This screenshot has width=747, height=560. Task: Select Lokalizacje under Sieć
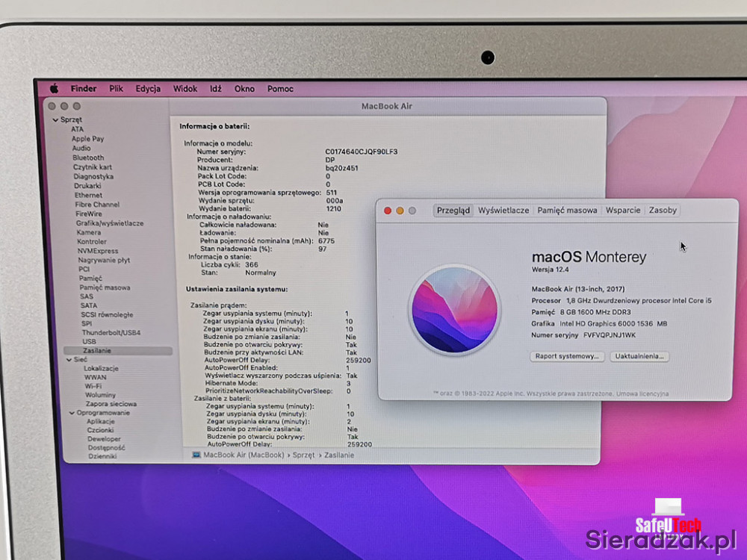click(x=101, y=369)
